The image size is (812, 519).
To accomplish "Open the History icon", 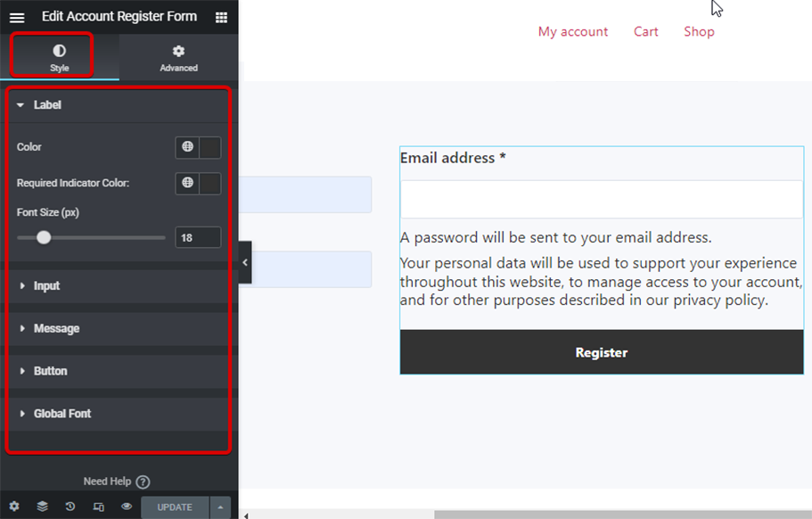I will (x=70, y=507).
